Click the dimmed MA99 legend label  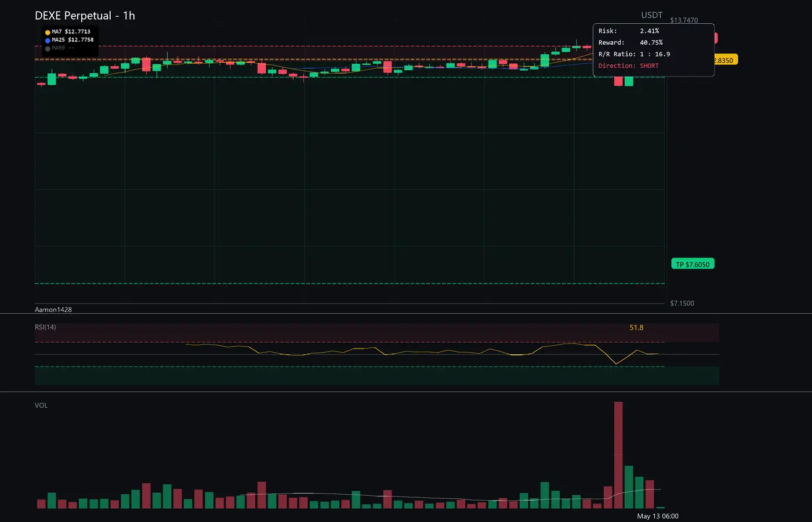(63, 48)
